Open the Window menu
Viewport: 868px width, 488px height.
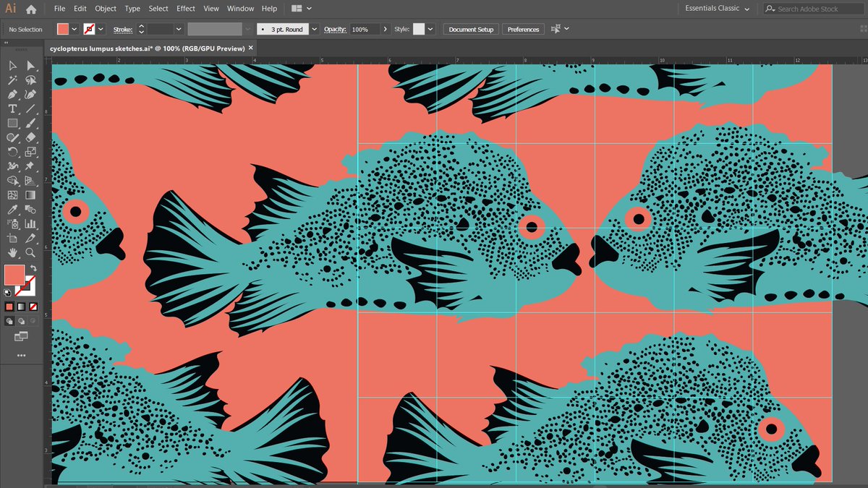point(240,9)
